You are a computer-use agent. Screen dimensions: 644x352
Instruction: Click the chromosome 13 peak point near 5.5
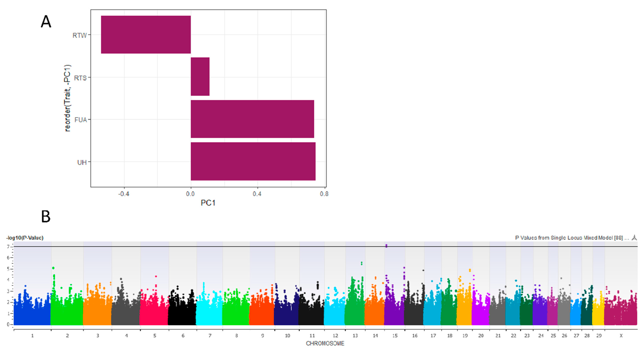tap(362, 263)
